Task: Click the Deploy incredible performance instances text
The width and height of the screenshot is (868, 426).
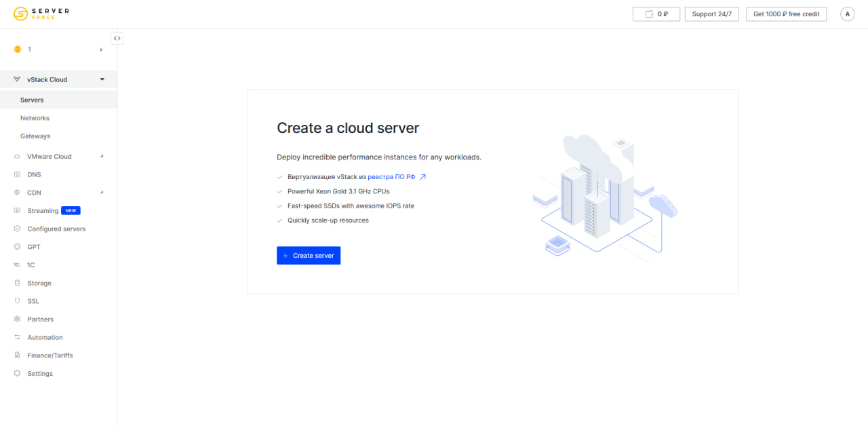Action: point(379,157)
